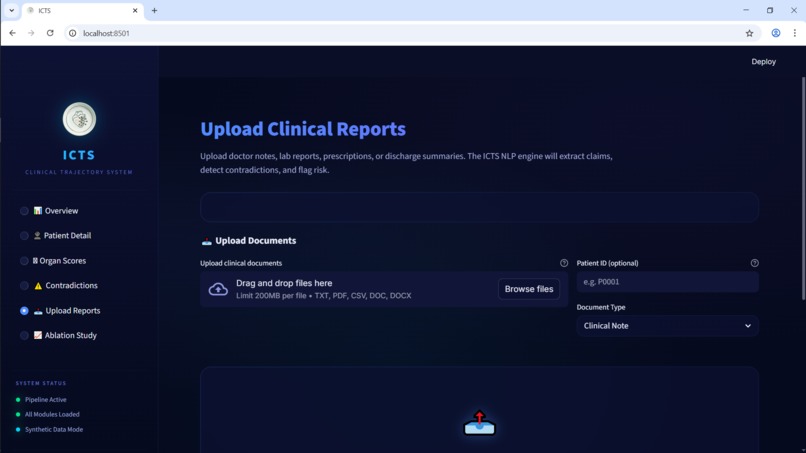Select the Ablation Study radio option
Viewport: 806px width, 453px height.
tap(24, 335)
